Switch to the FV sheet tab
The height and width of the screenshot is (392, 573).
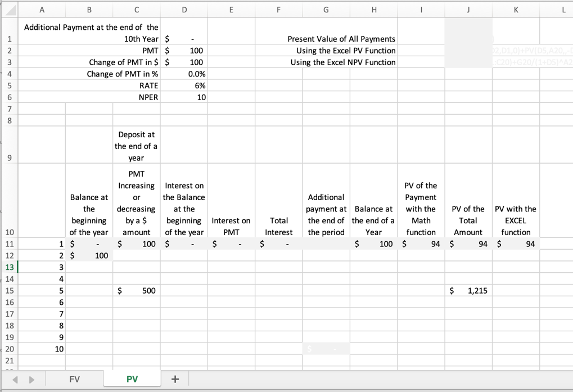pos(74,379)
